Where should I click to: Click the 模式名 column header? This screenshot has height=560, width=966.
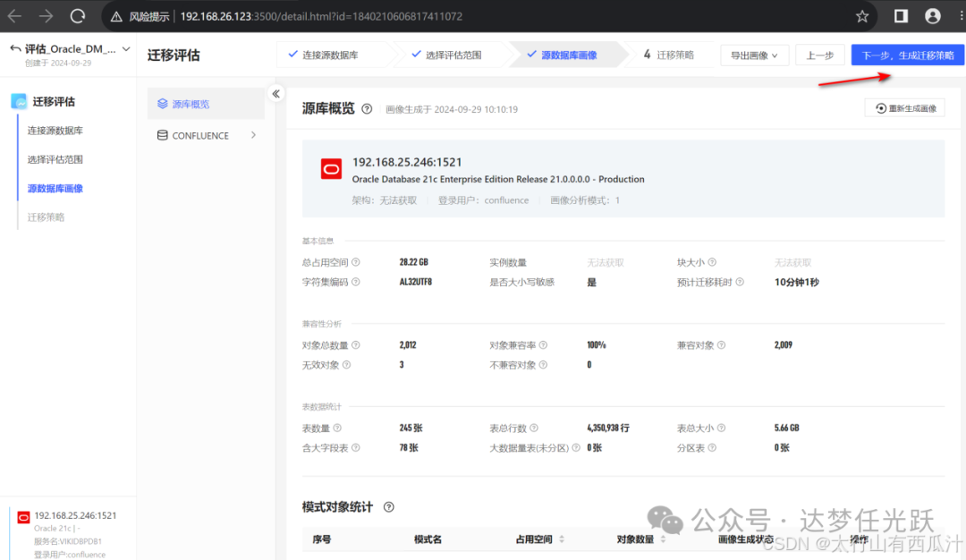pos(428,539)
